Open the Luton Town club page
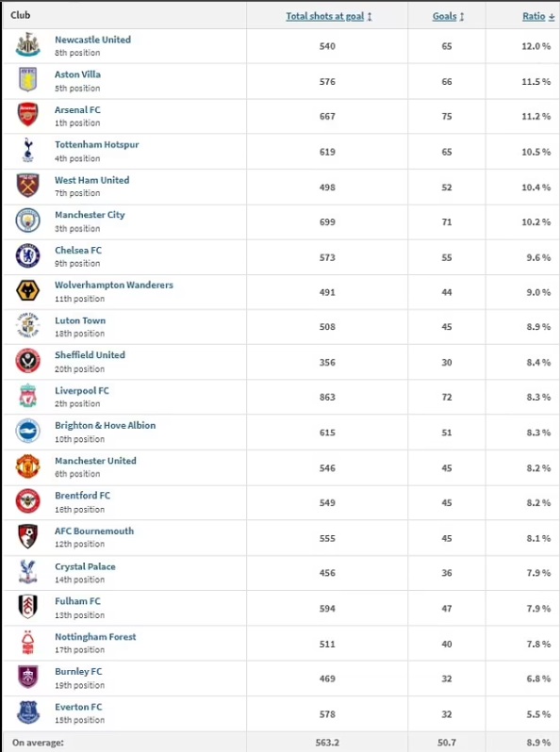Image resolution: width=560 pixels, height=752 pixels. pyautogui.click(x=80, y=320)
